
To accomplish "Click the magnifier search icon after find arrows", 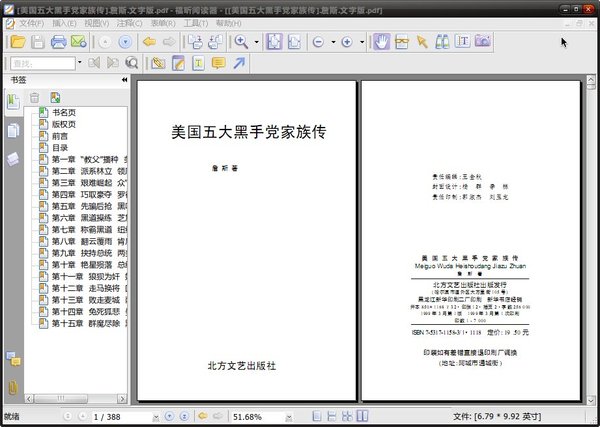I will click(132, 62).
